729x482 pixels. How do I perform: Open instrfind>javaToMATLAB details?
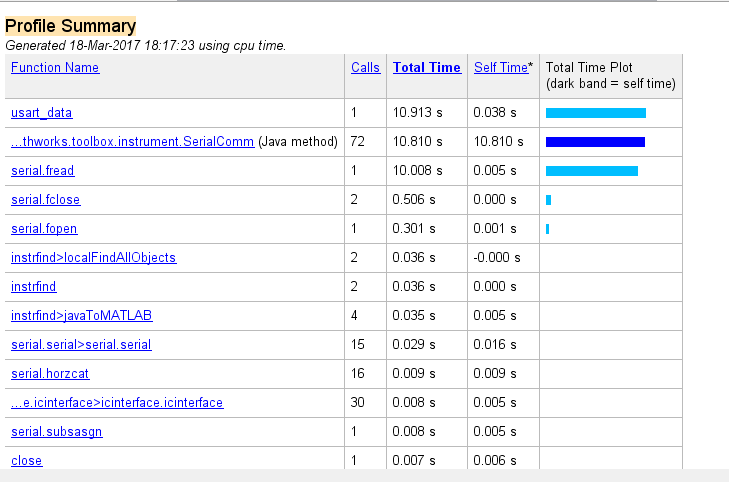pos(81,316)
